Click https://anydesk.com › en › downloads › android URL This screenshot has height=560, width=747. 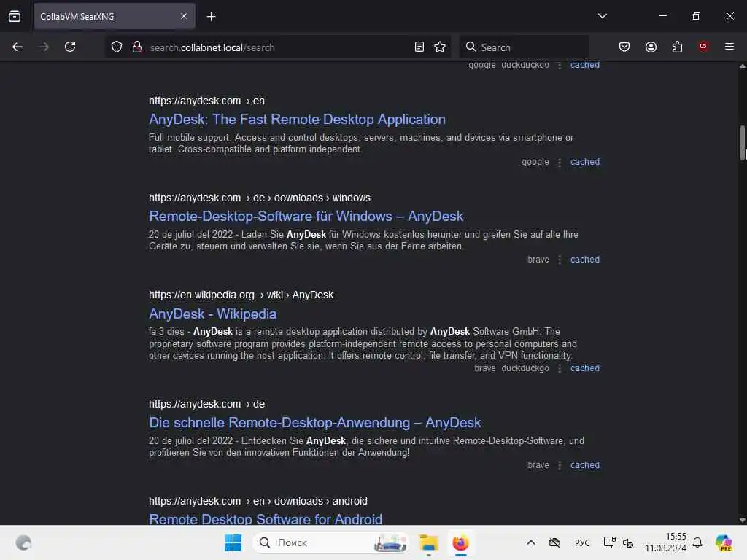click(258, 501)
